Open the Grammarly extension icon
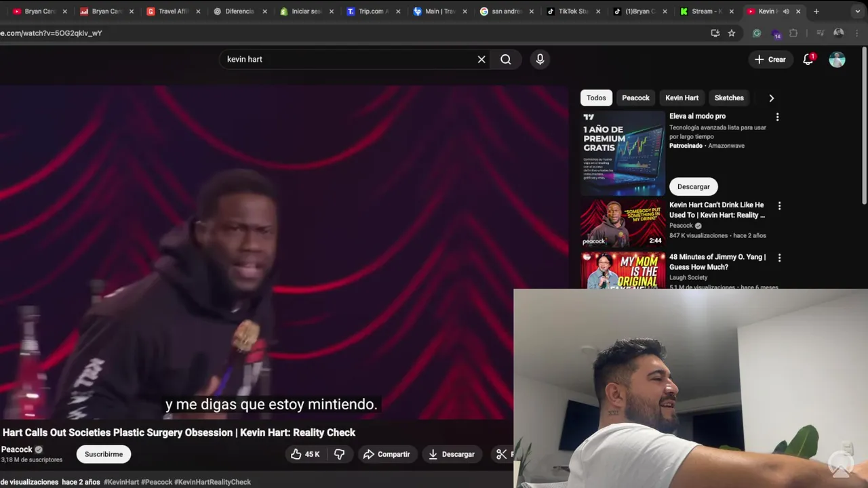This screenshot has width=868, height=488. pyautogui.click(x=757, y=33)
